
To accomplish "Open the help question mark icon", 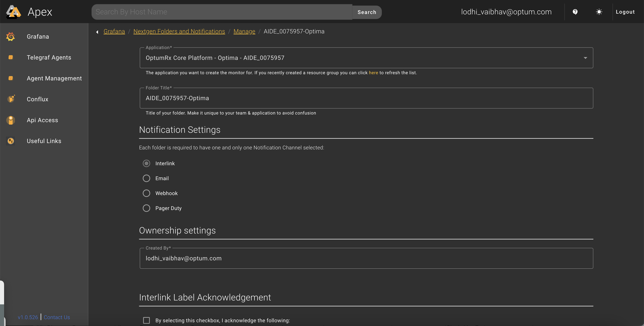I will click(575, 12).
